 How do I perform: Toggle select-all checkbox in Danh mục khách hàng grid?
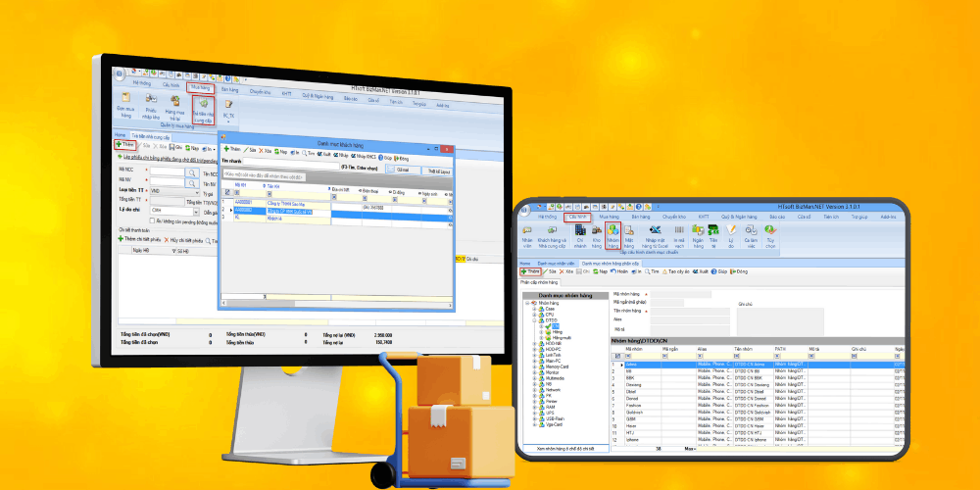tap(225, 194)
